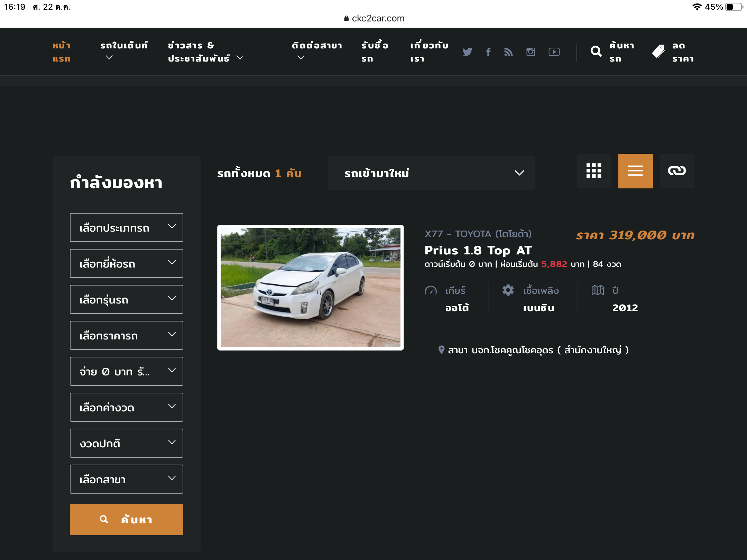The image size is (747, 560).
Task: Click the price tag discount icon
Action: pyautogui.click(x=658, y=52)
